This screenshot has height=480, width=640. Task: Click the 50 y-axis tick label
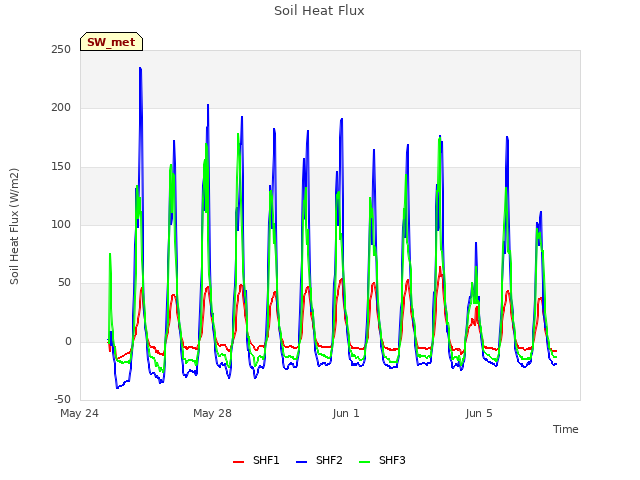tap(64, 282)
